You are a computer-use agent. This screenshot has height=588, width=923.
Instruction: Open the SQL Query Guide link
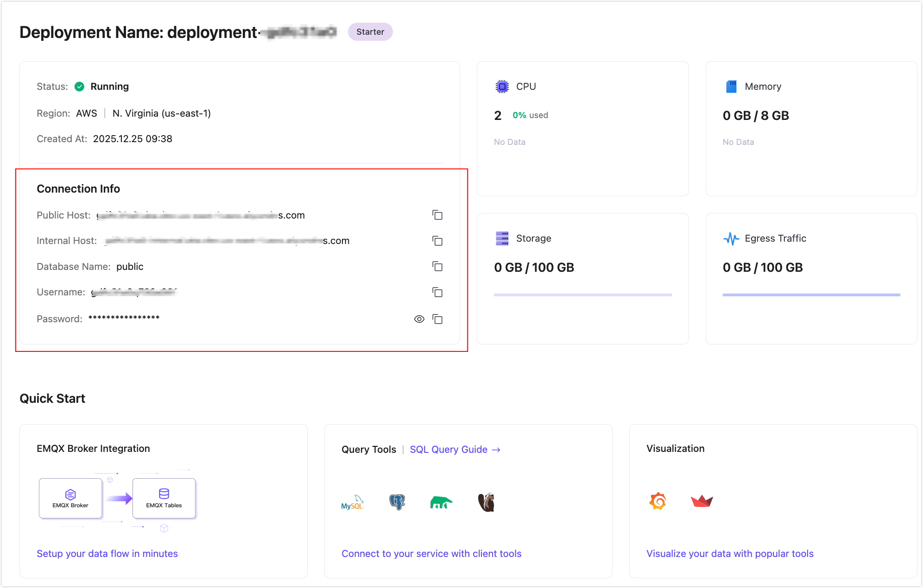pyautogui.click(x=455, y=450)
